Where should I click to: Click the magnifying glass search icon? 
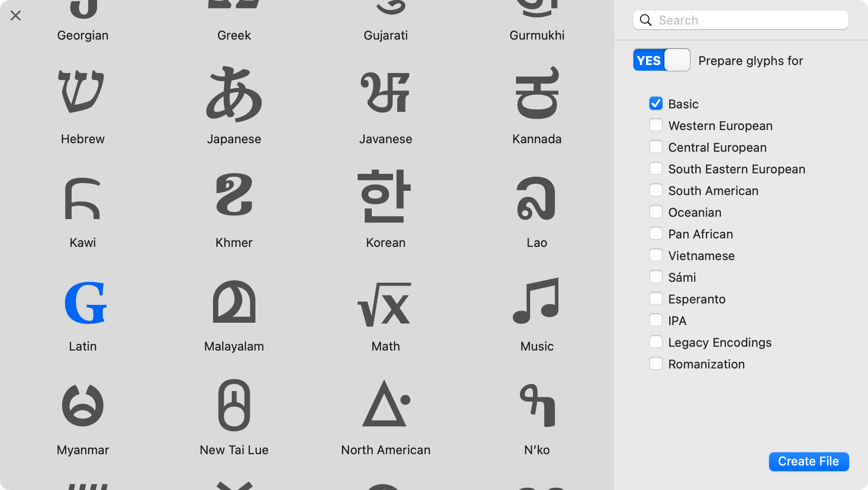pos(646,20)
